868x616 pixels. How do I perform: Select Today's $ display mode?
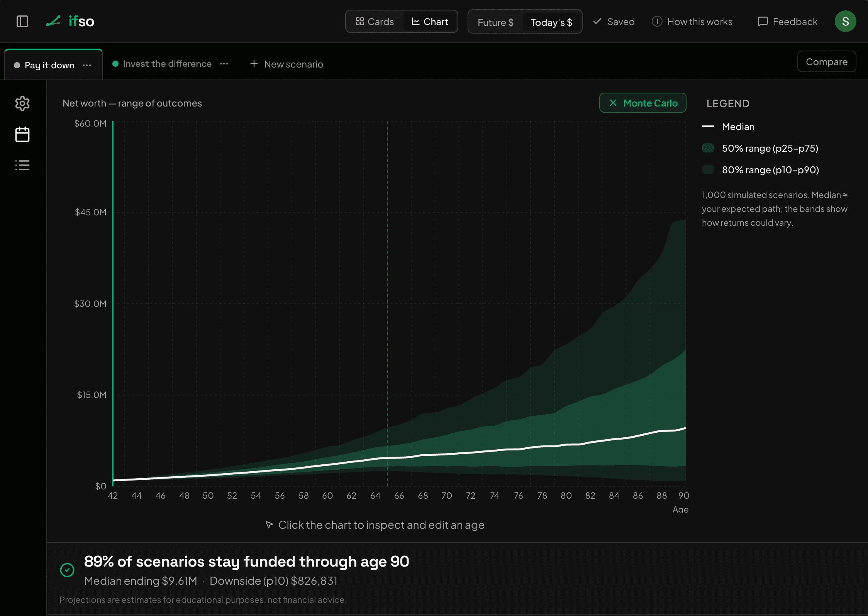coord(551,22)
